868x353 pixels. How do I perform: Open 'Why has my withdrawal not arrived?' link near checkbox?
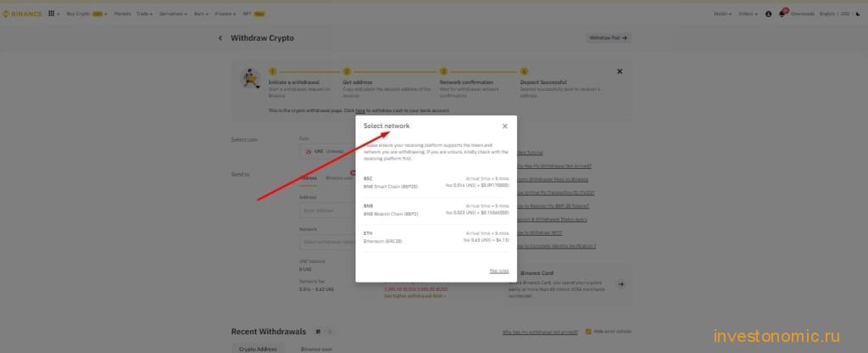point(540,332)
